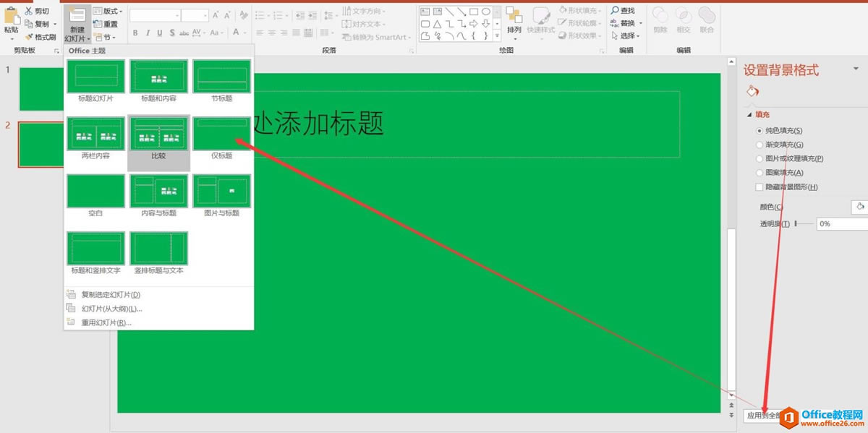868x433 pixels.
Task: Collapse the 填充 section in background pane
Action: tap(750, 114)
